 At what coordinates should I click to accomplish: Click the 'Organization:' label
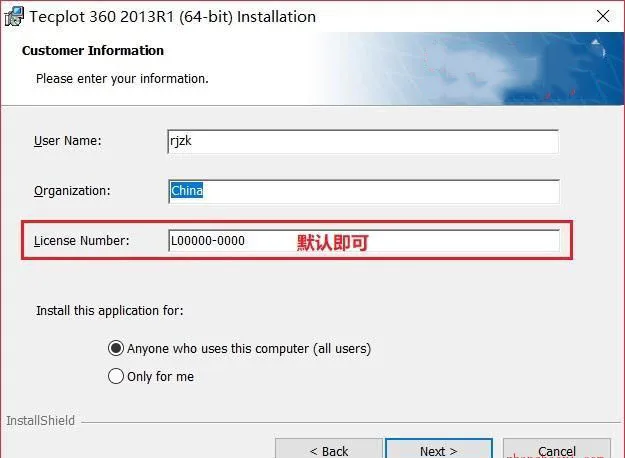click(x=72, y=191)
